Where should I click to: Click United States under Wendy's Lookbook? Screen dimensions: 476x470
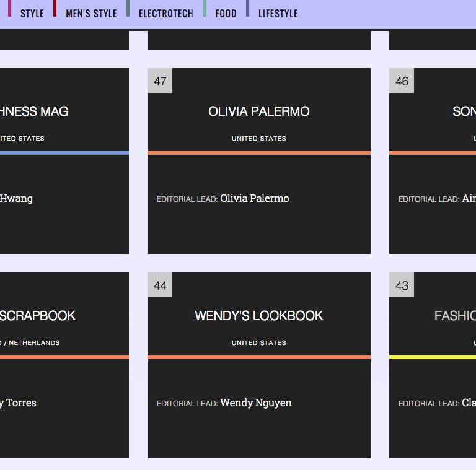click(x=258, y=343)
